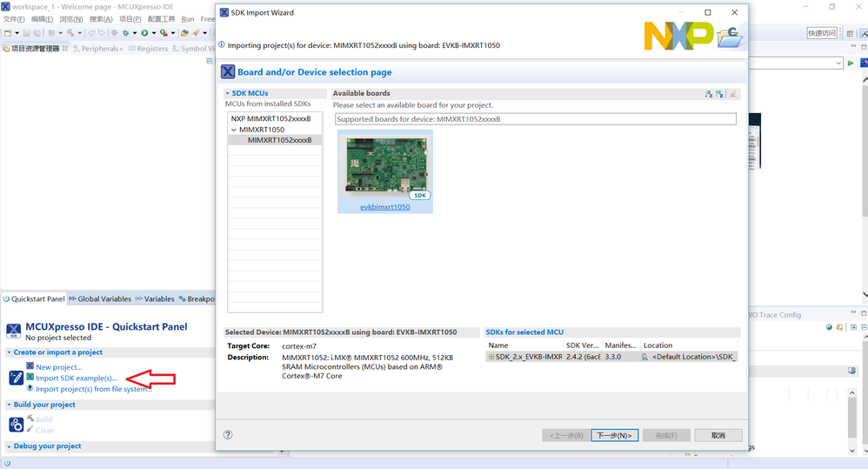Switch to the Global Variables tab
This screenshot has height=469, width=868.
pyautogui.click(x=100, y=299)
